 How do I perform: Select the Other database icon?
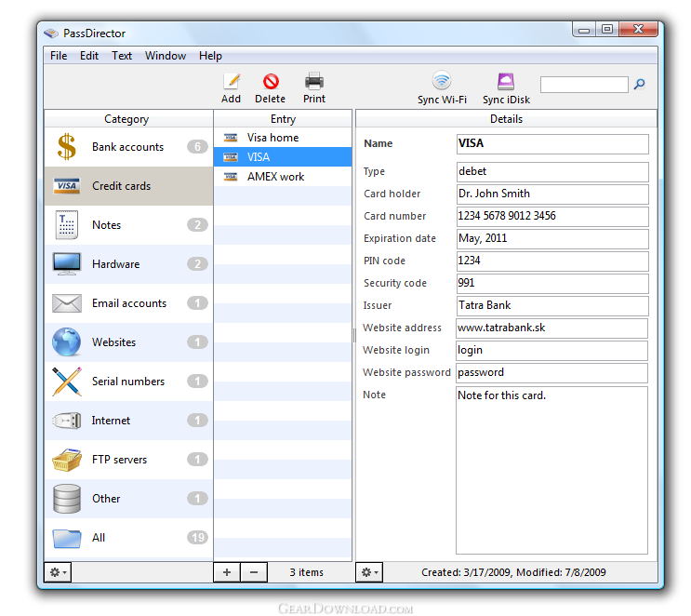click(x=67, y=499)
